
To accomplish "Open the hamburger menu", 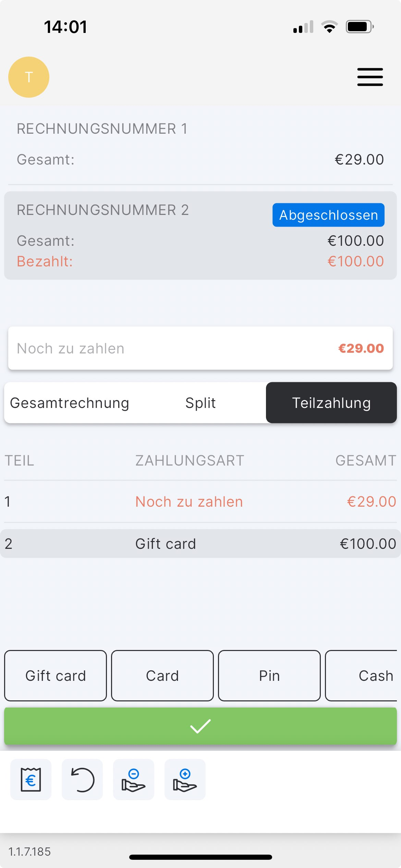I will [370, 77].
